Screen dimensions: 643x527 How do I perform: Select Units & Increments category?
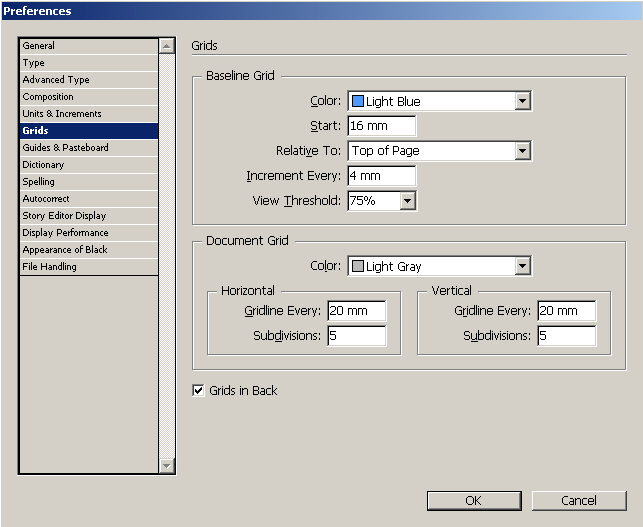(89, 114)
